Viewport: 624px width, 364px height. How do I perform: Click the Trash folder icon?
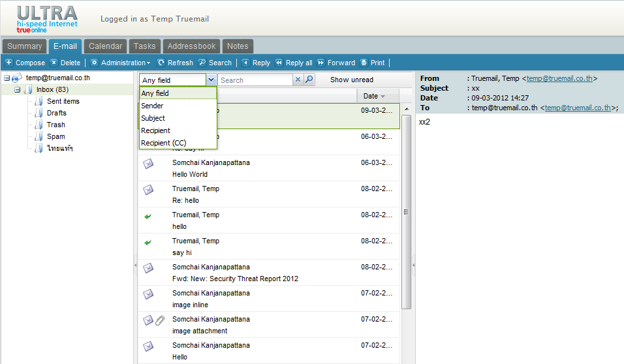[x=39, y=125]
